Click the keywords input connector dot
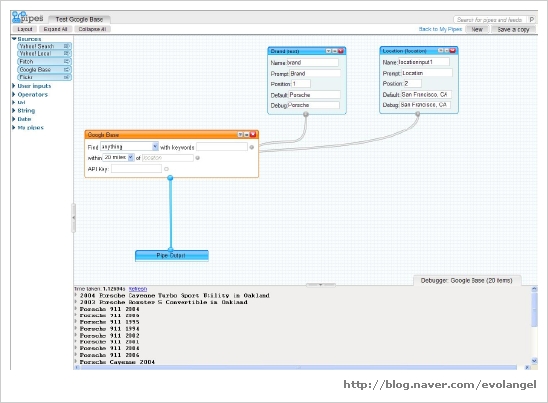The width and height of the screenshot is (548, 403). pyautogui.click(x=252, y=147)
